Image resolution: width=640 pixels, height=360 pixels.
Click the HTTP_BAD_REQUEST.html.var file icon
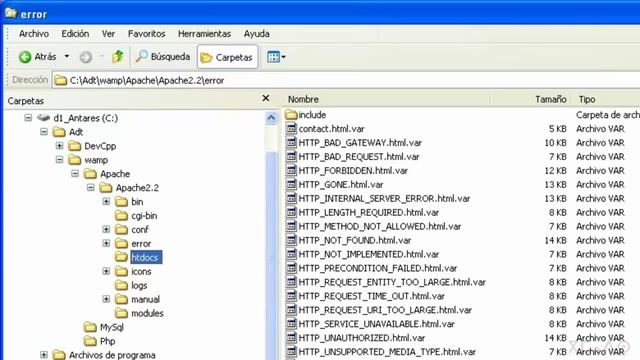[x=291, y=156]
